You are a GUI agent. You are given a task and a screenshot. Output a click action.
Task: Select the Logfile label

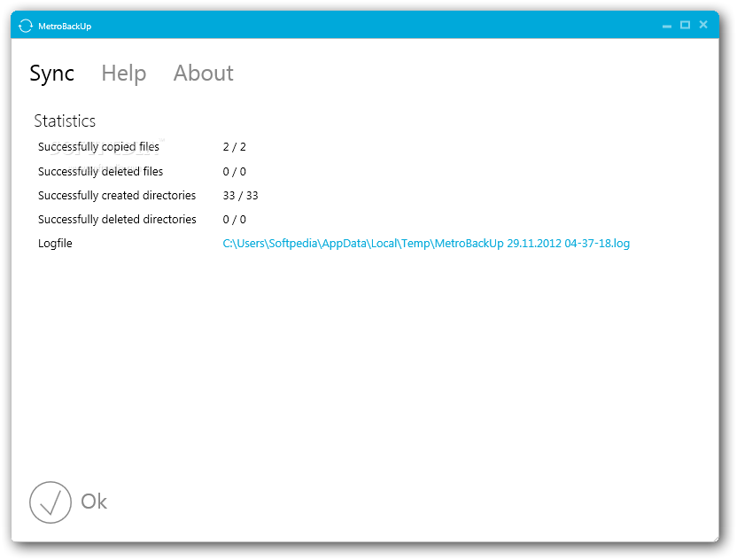point(55,244)
